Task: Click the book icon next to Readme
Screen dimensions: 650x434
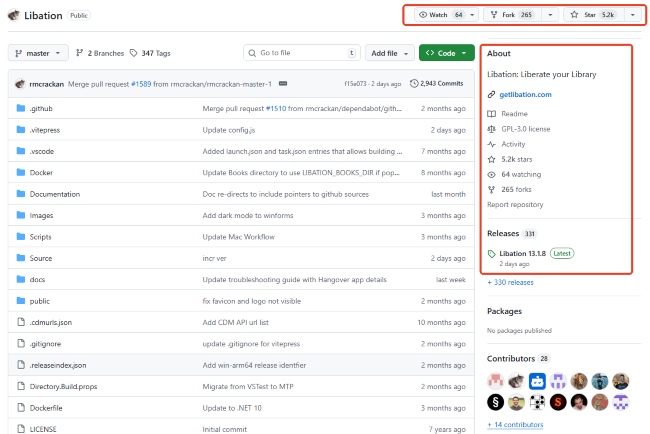Action: click(491, 114)
